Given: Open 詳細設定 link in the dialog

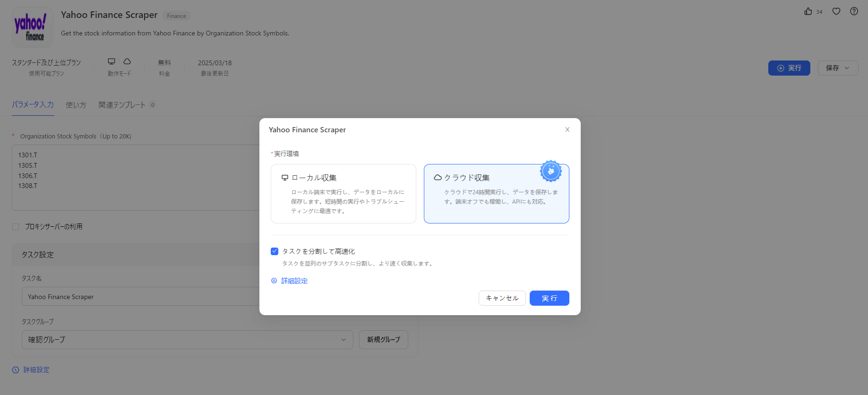Looking at the screenshot, I should (x=294, y=281).
